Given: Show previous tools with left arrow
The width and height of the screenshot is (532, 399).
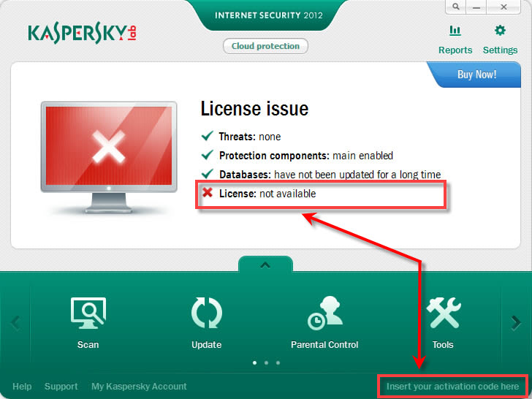Looking at the screenshot, I should pos(15,323).
